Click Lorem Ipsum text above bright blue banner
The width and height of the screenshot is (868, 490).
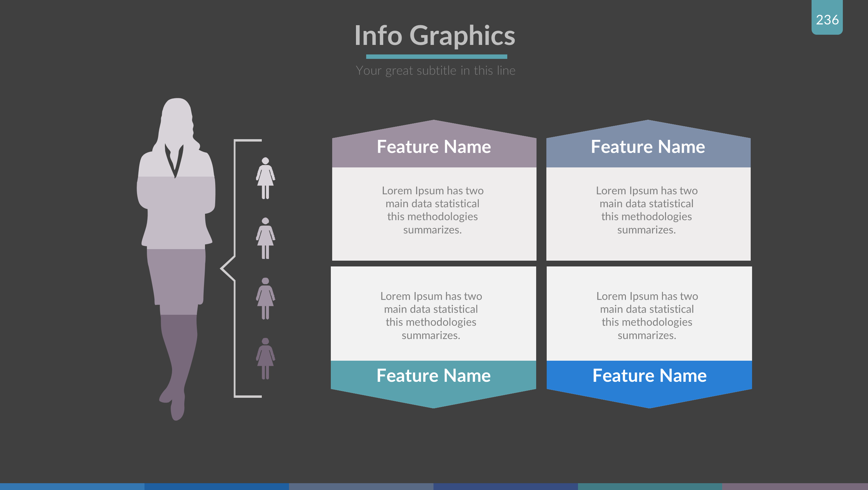[647, 315]
